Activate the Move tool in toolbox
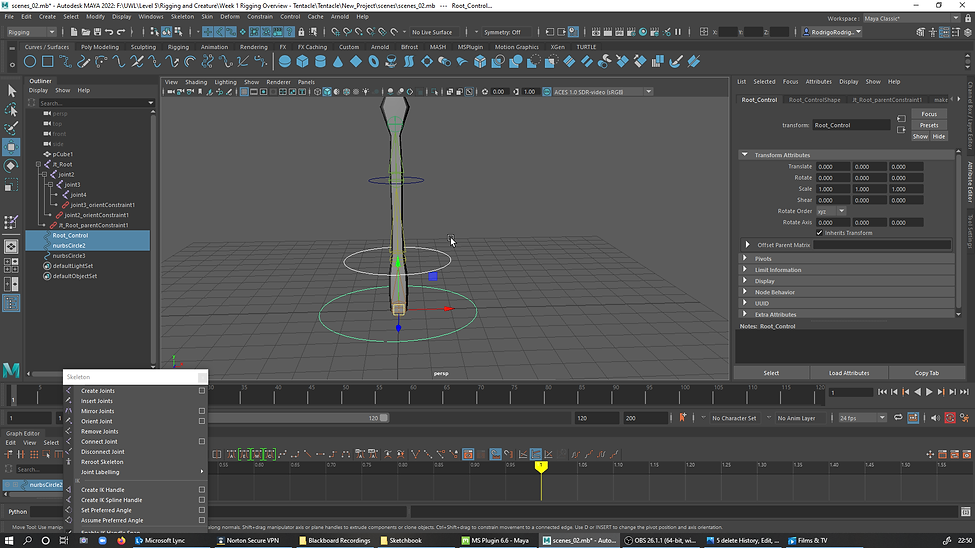Screen dimensions: 975x548 (x=11, y=147)
